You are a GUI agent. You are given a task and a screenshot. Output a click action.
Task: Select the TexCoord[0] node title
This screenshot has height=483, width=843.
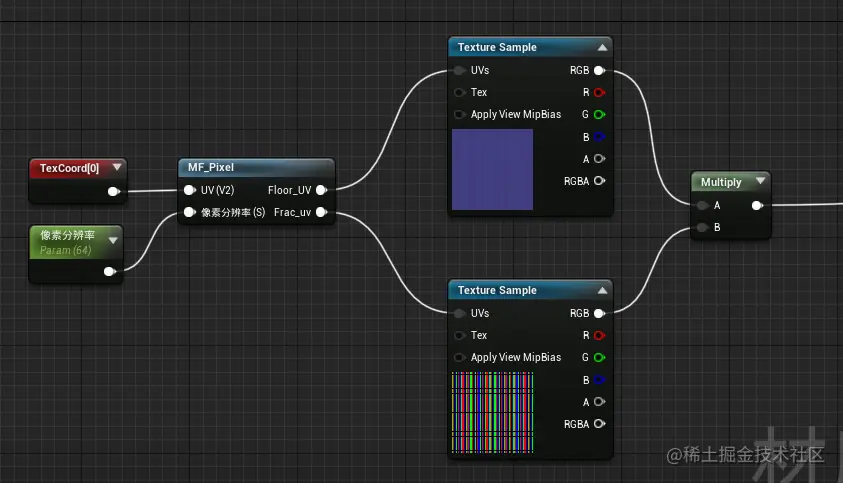coord(69,168)
